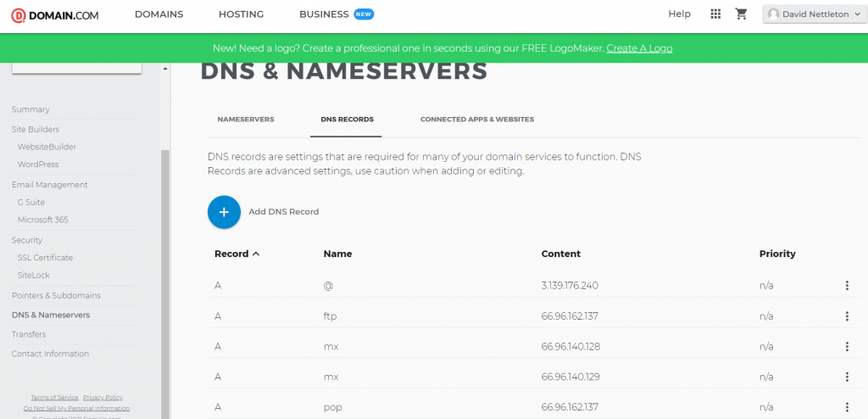Viewport: 868px width, 419px height.
Task: Switch to Connected Apps & Websites tab
Action: tap(476, 120)
